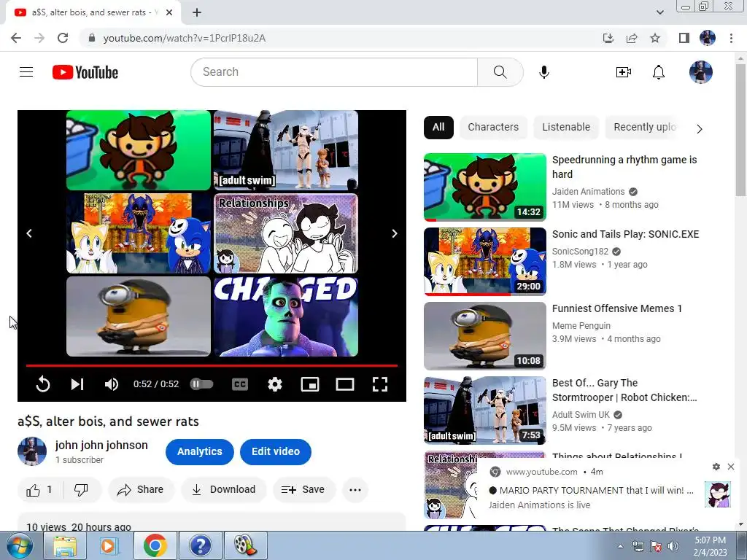Close the YouTube browser tab

click(169, 12)
